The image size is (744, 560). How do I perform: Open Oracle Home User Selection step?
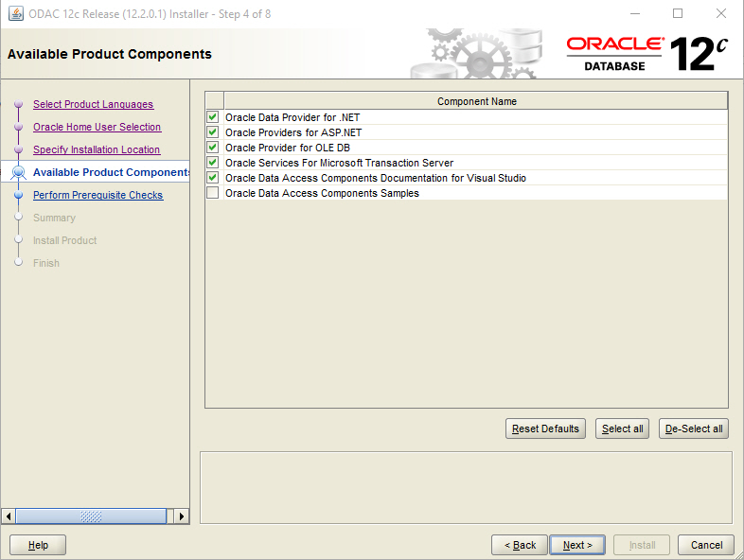(97, 127)
